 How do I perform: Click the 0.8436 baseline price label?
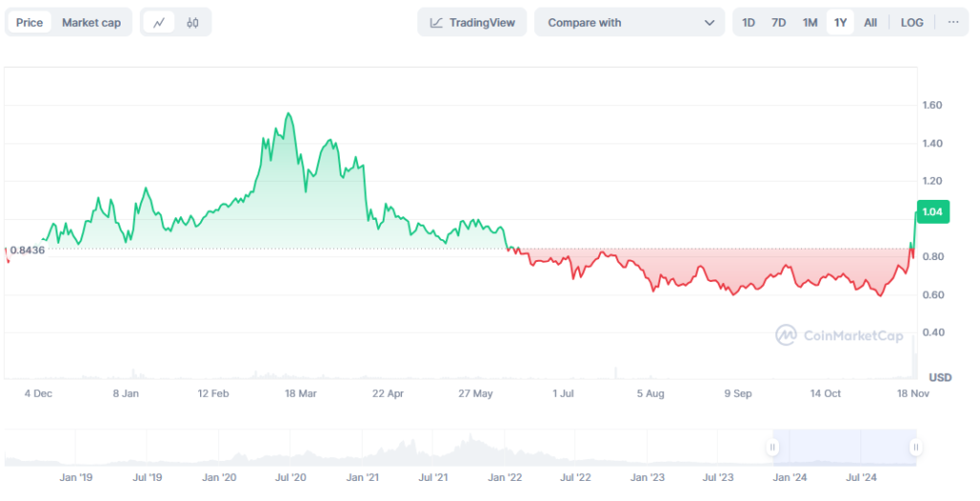point(27,250)
